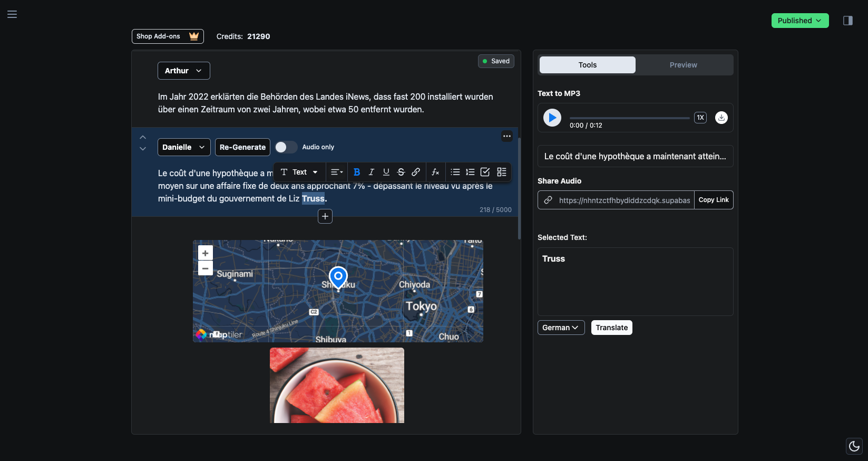This screenshot has height=461, width=868.
Task: Click the Arthur German paragraph text
Action: [326, 103]
